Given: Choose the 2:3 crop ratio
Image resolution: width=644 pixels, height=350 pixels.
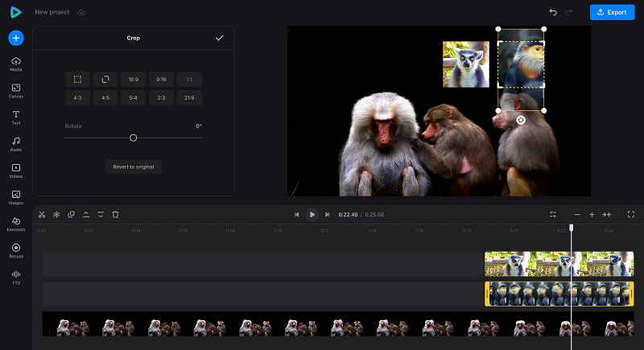Looking at the screenshot, I should point(161,97).
